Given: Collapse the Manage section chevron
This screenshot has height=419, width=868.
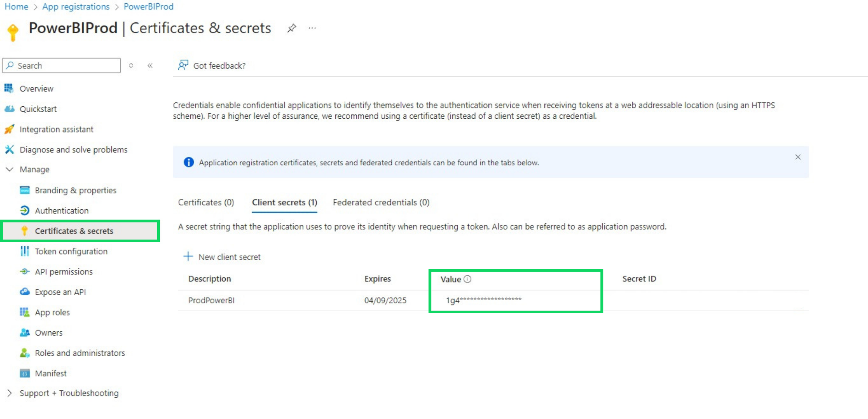Looking at the screenshot, I should pyautogui.click(x=10, y=169).
